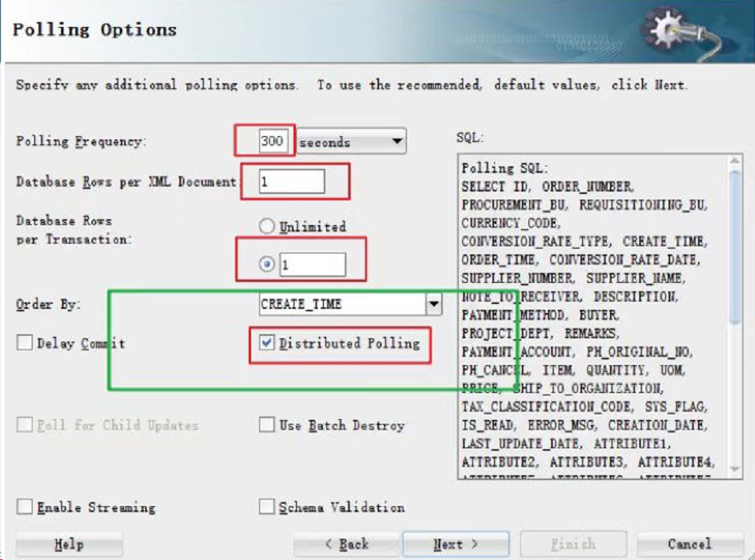This screenshot has width=755, height=560.
Task: Click the Cancel button
Action: pos(689,545)
